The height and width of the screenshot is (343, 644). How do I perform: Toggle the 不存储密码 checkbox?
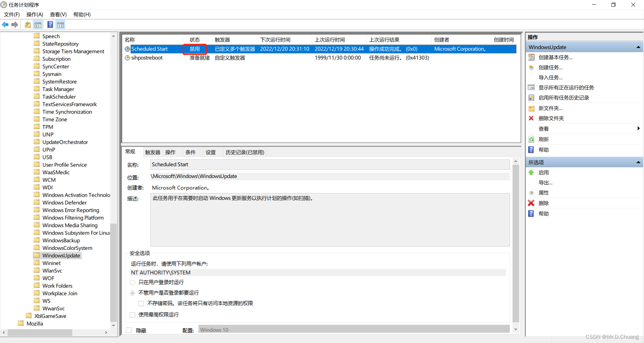point(141,303)
